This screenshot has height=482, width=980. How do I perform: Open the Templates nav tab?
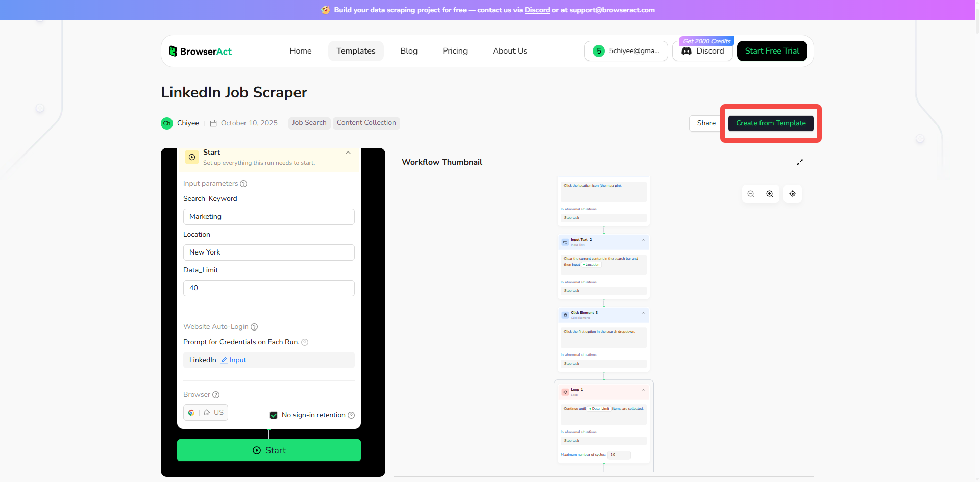click(356, 51)
